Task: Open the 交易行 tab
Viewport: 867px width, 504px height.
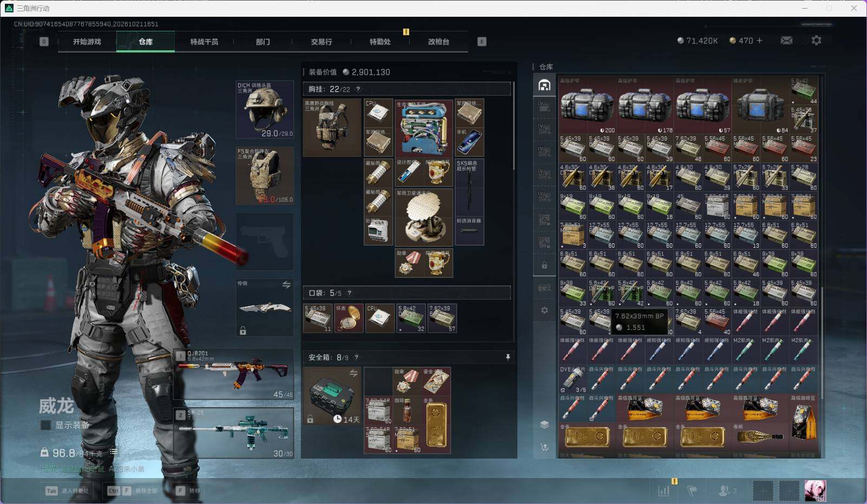Action: tap(321, 42)
